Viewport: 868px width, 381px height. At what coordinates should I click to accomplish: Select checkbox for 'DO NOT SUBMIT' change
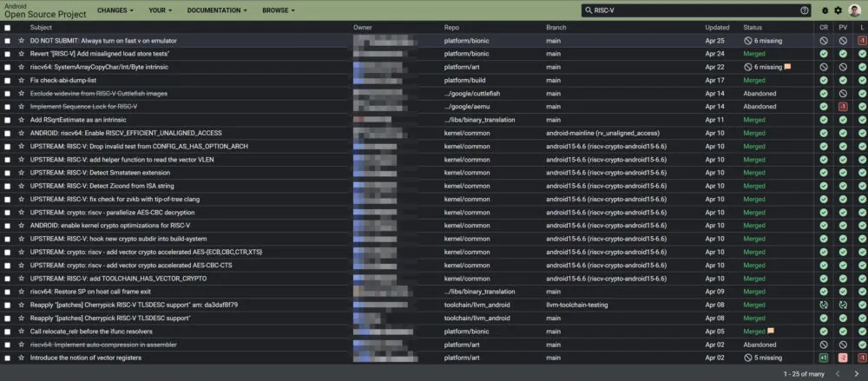[x=7, y=41]
